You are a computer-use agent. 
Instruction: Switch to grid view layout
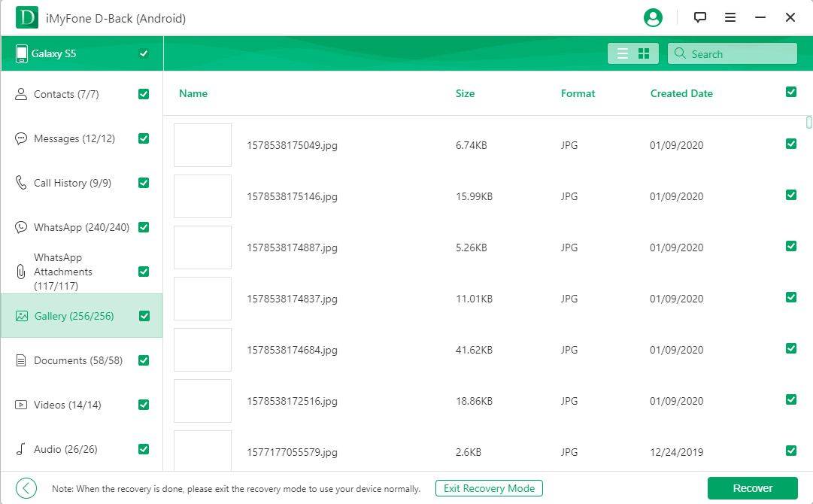[644, 53]
